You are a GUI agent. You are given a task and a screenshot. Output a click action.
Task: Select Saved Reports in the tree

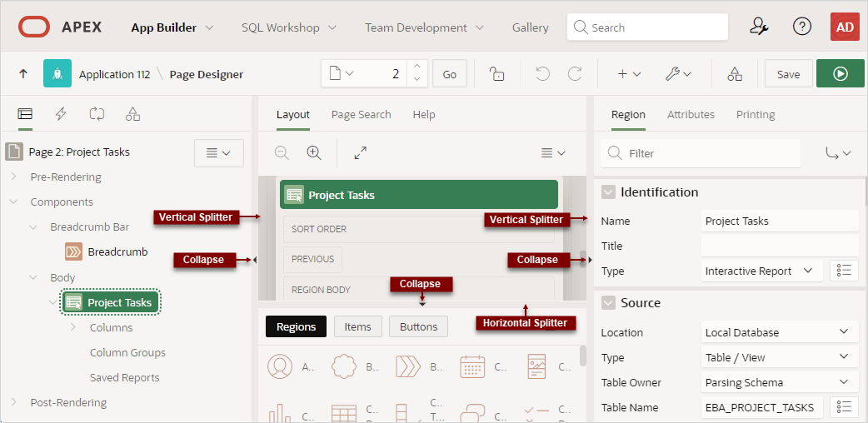pyautogui.click(x=125, y=377)
